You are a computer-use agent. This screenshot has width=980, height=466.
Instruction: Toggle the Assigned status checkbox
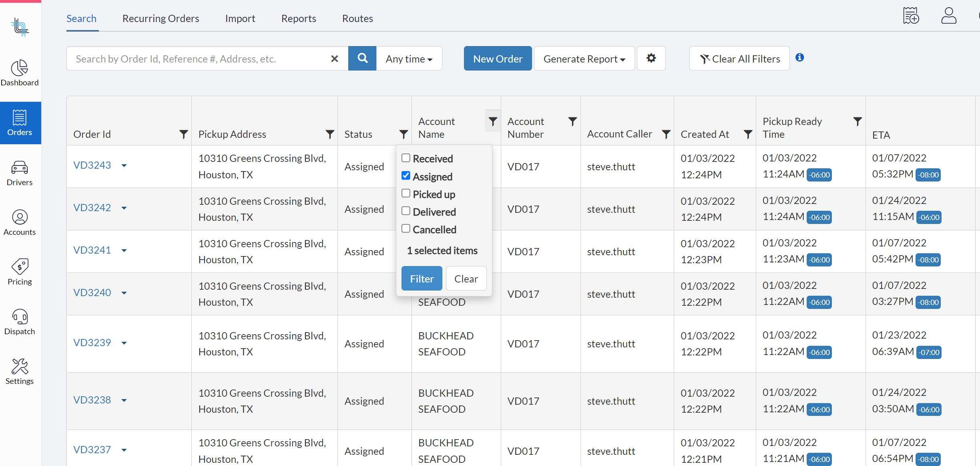[x=406, y=176]
